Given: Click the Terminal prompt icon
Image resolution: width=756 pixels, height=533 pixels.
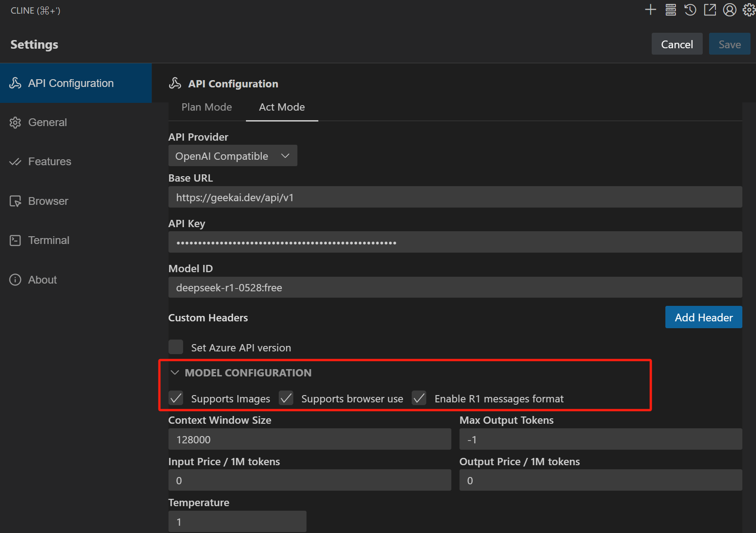Looking at the screenshot, I should 15,240.
